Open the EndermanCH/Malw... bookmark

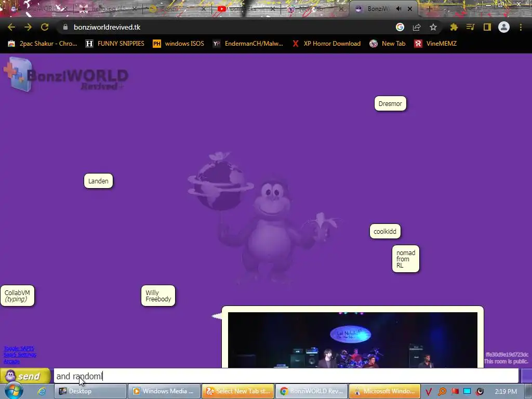pyautogui.click(x=248, y=44)
